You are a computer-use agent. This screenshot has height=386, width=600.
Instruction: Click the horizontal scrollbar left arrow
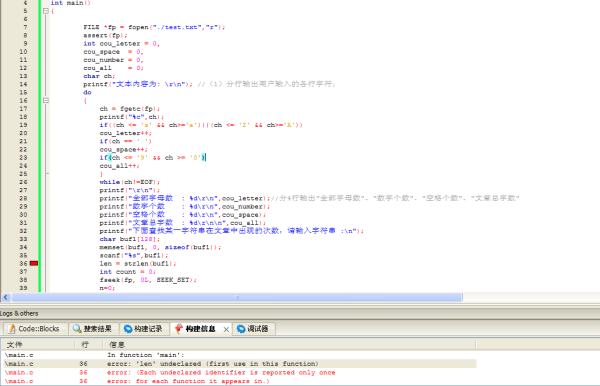pyautogui.click(x=6, y=297)
